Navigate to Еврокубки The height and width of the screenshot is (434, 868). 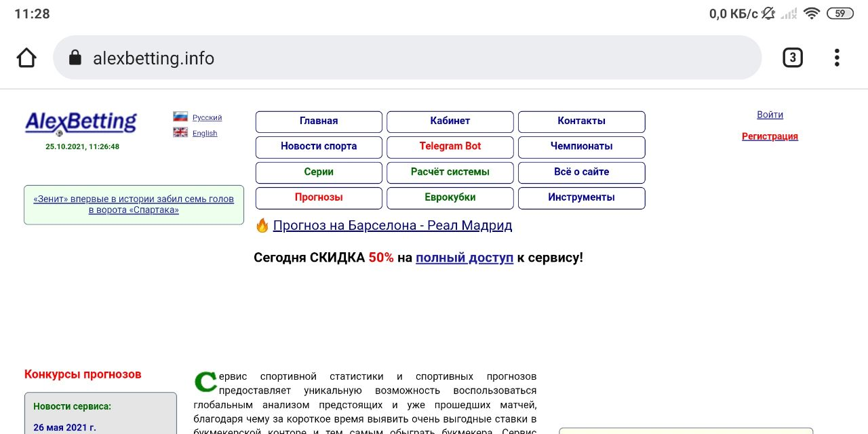450,198
